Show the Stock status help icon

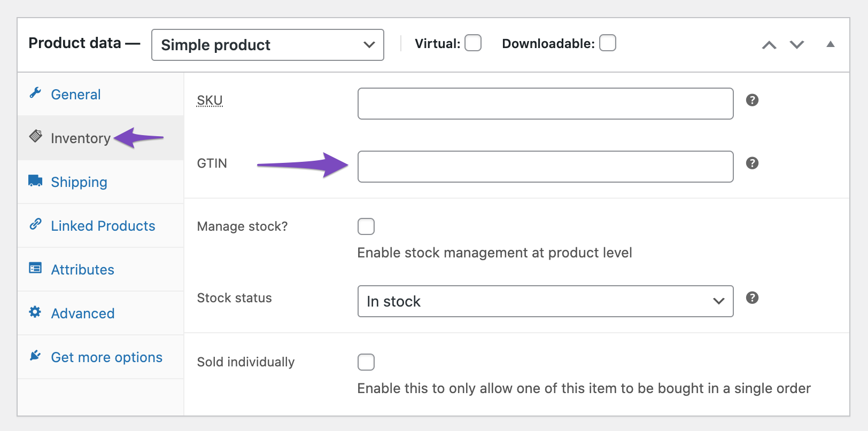tap(752, 297)
